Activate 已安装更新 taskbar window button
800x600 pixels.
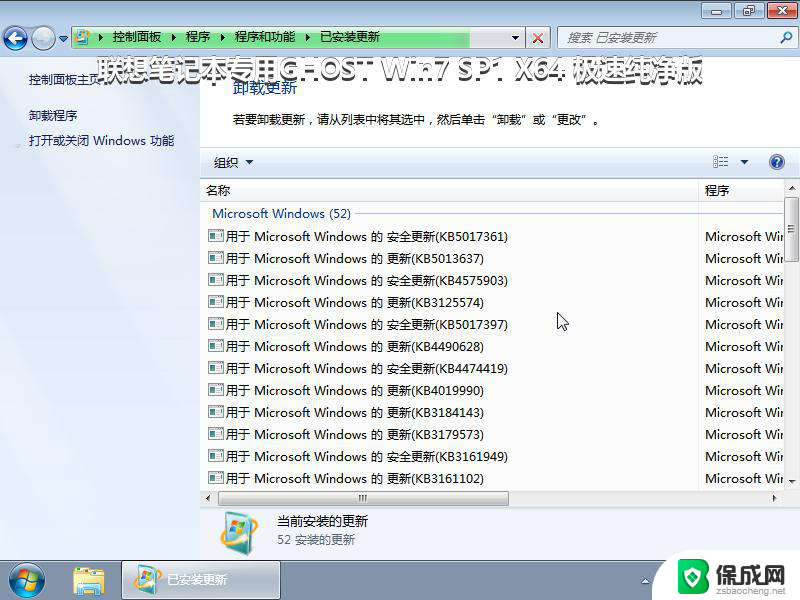[201, 580]
